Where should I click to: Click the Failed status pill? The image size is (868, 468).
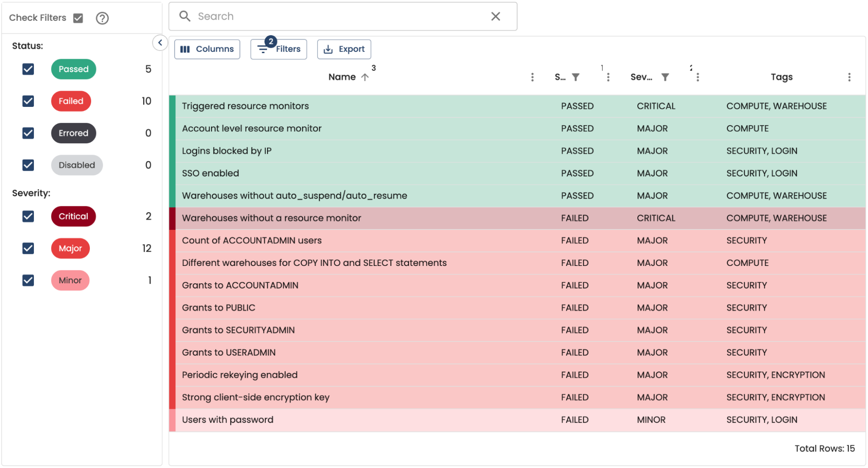point(71,101)
